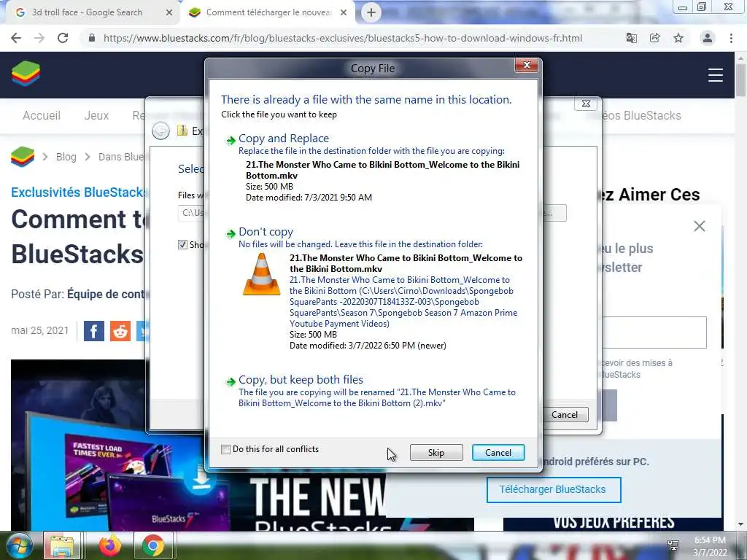
Task: Open Firefox from taskbar
Action: point(109,545)
